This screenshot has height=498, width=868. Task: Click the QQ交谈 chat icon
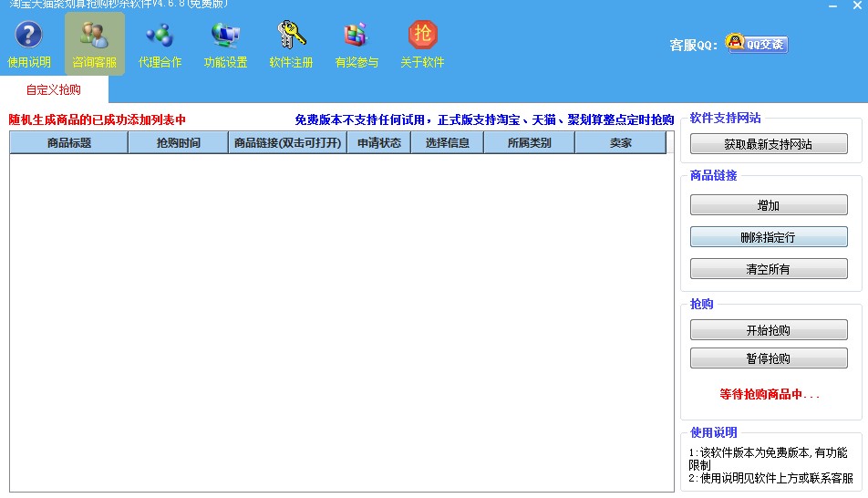click(x=757, y=44)
